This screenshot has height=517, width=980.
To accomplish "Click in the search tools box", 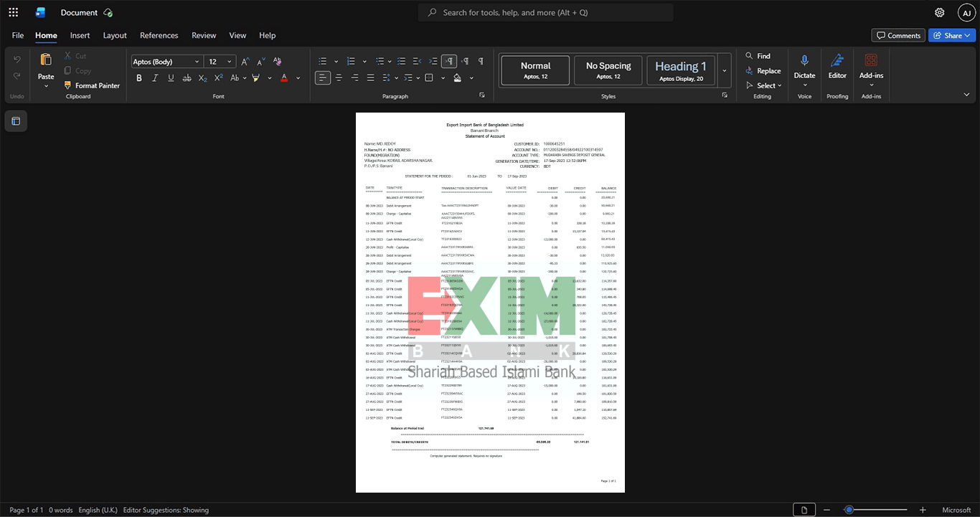I will point(546,12).
